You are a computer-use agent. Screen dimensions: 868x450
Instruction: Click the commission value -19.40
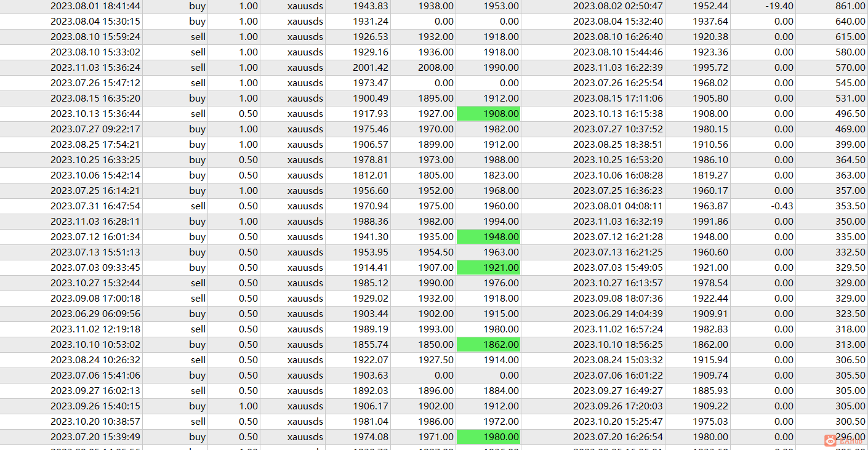click(x=779, y=6)
